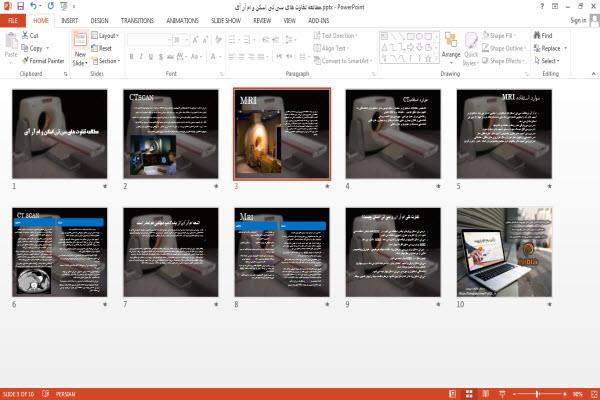The width and height of the screenshot is (600, 400).
Task: Click Fit slide to window icon
Action: click(594, 394)
